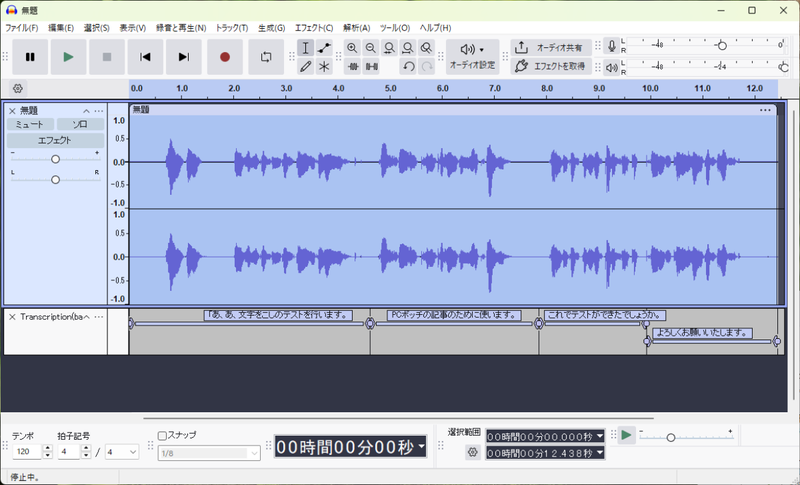Open the time display format dropdown
Image resolution: width=800 pixels, height=485 pixels.
click(x=421, y=446)
